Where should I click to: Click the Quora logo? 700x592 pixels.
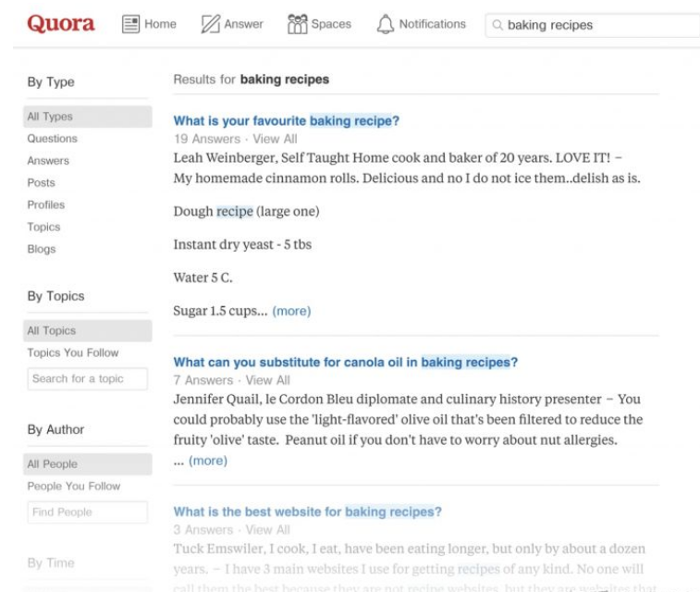pos(61,24)
